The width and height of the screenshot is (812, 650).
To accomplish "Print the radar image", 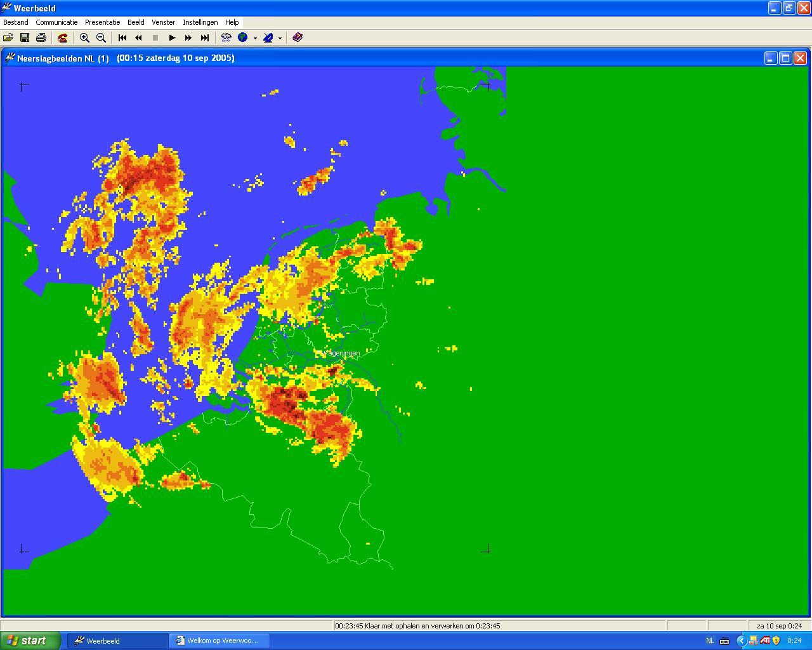I will tap(41, 37).
